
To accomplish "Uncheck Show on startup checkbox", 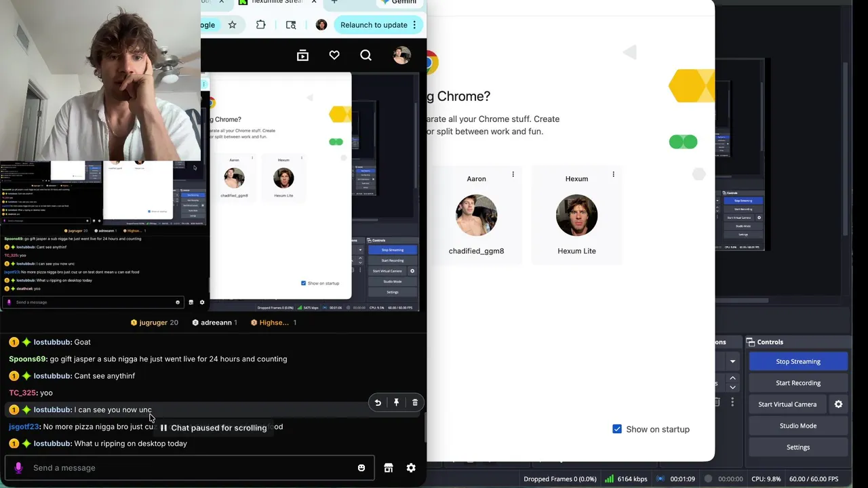I will pos(617,429).
